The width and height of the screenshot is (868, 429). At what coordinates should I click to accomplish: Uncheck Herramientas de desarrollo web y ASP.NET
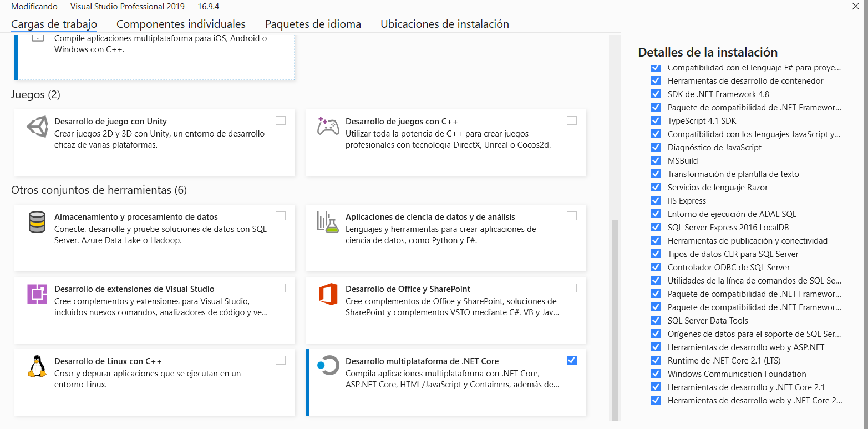coord(656,347)
